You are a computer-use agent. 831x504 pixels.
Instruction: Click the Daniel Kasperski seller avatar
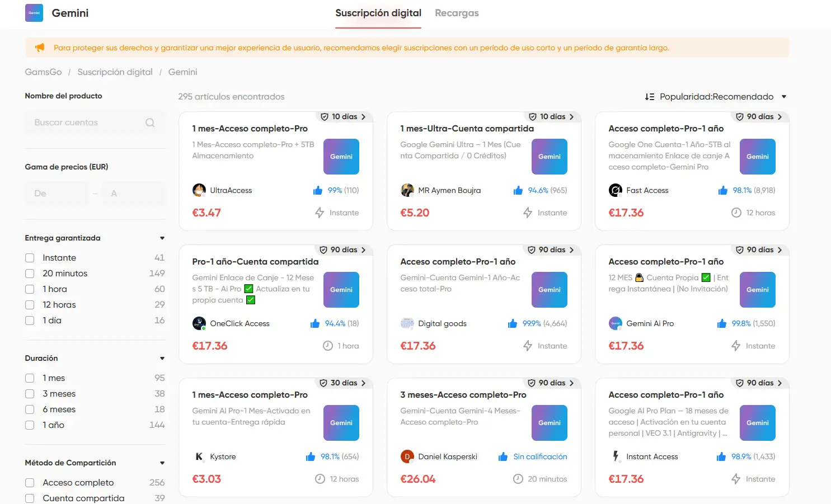pyautogui.click(x=407, y=456)
